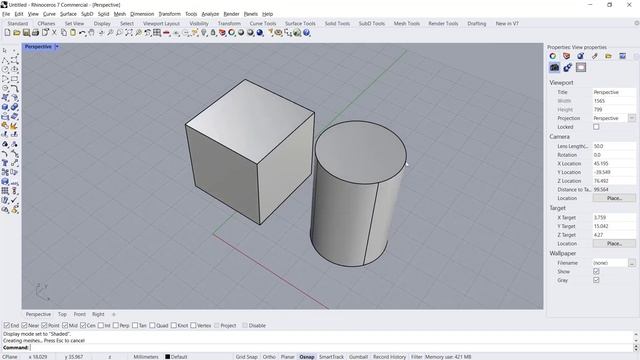Click the Lens Length value field
Viewport: 640px width, 360px height.
click(x=614, y=146)
